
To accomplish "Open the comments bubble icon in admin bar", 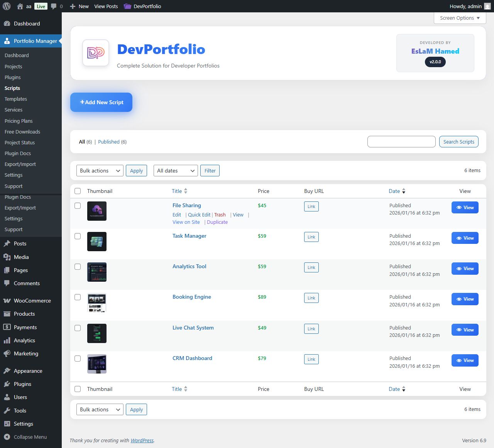I will tap(54, 6).
